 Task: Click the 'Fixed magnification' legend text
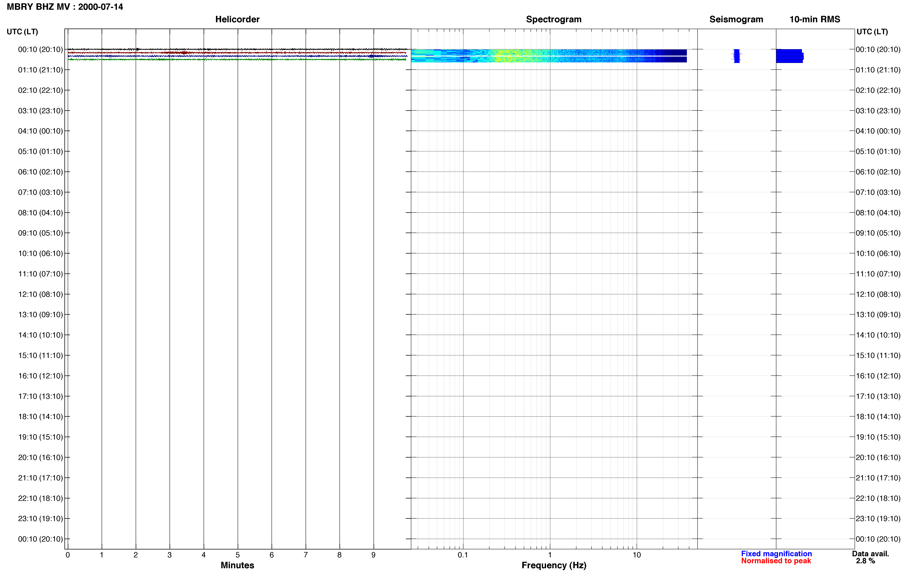776,554
